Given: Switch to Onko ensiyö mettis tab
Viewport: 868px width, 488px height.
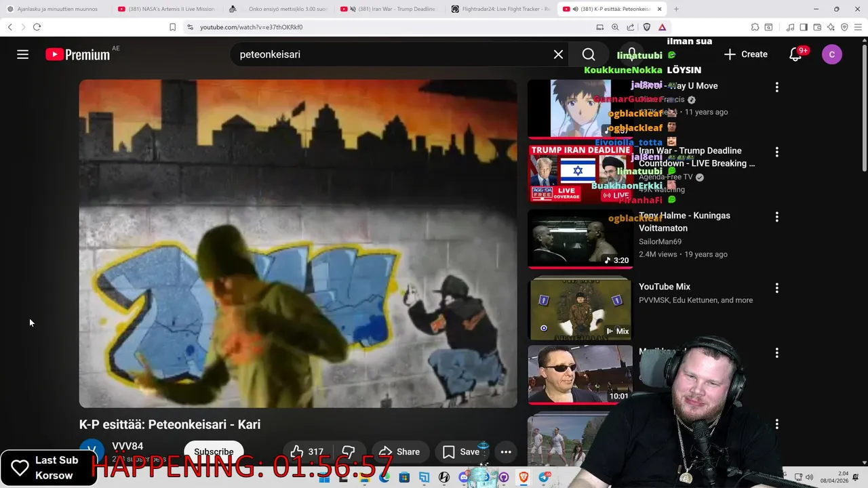Looking at the screenshot, I should point(278,9).
